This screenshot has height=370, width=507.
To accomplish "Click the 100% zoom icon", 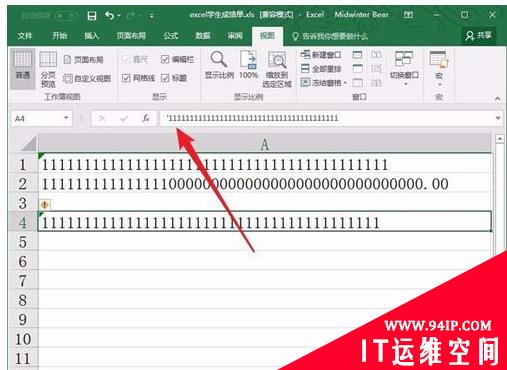I will click(248, 60).
